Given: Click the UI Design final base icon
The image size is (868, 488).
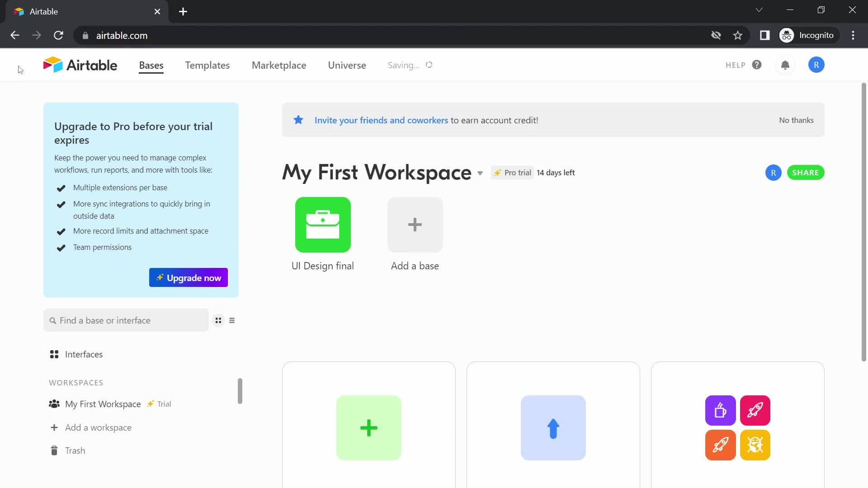Looking at the screenshot, I should [322, 225].
